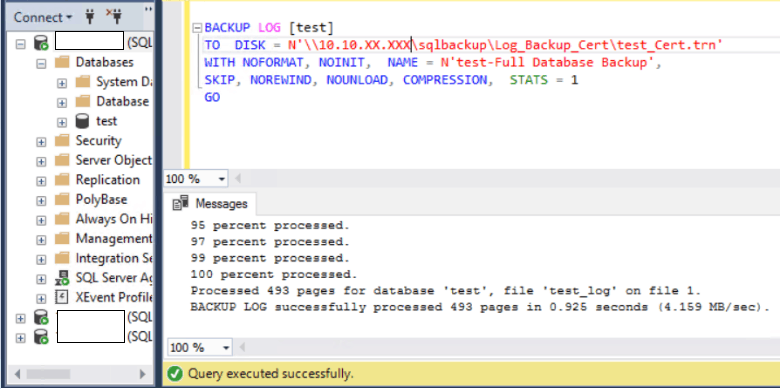
Task: Expand the Server Objects folder
Action: click(41, 162)
